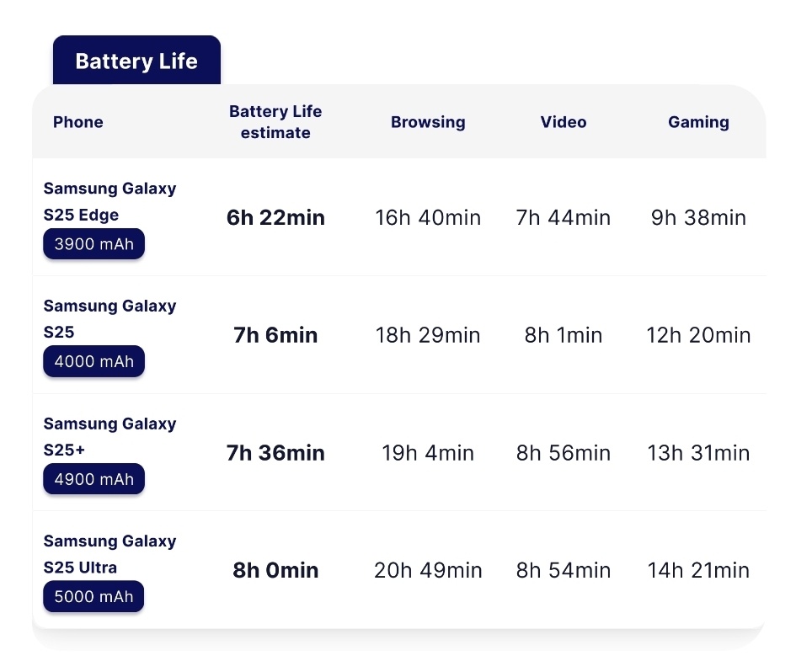Click the Phone column header
This screenshot has width=812, height=661.
pos(78,122)
